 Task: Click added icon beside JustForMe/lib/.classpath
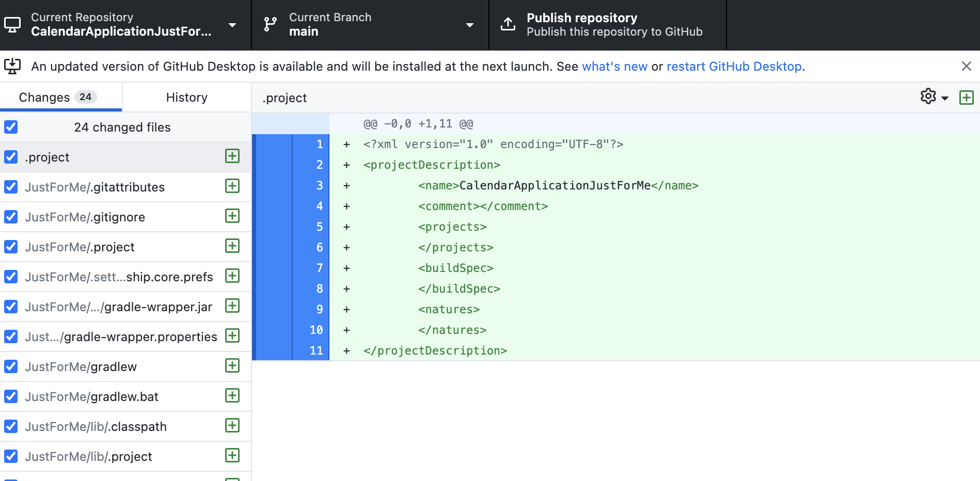[232, 425]
